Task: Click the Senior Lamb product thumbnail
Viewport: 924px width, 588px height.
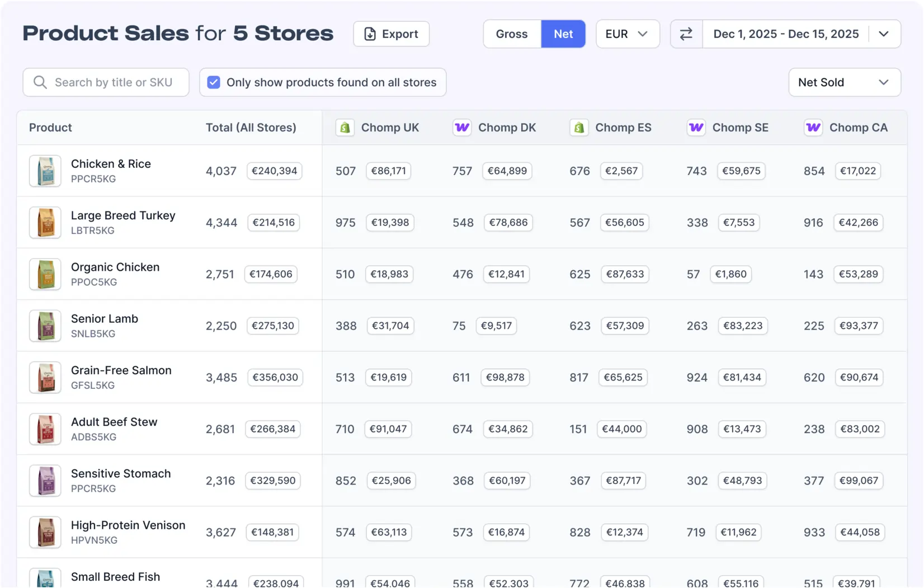Action: (x=45, y=326)
